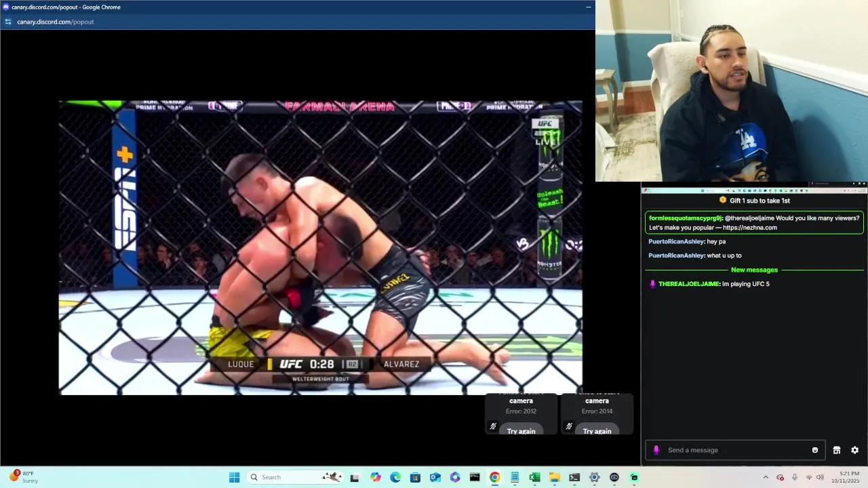The height and width of the screenshot is (488, 868).
Task: Open the round black app icon on taskbar
Action: click(614, 477)
